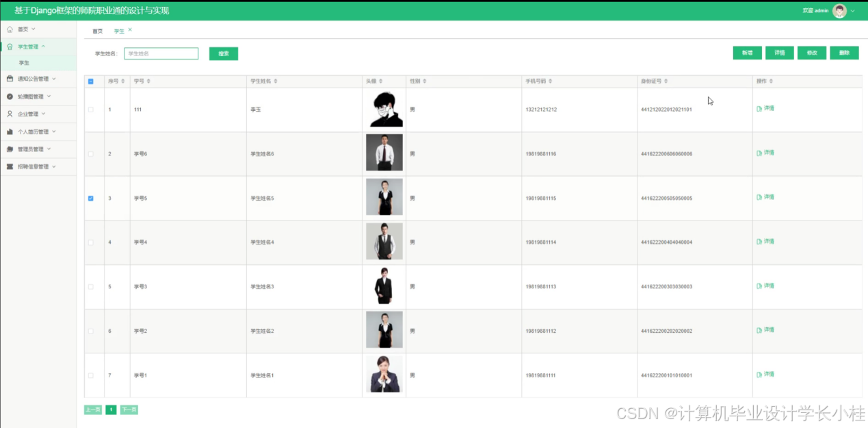The height and width of the screenshot is (428, 868).
Task: Select page 1 in pagination
Action: (111, 410)
